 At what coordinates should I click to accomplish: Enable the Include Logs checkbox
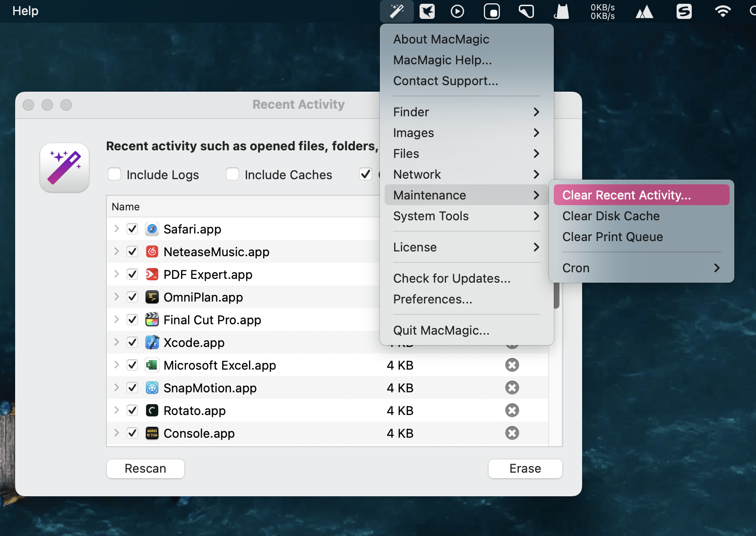point(114,174)
